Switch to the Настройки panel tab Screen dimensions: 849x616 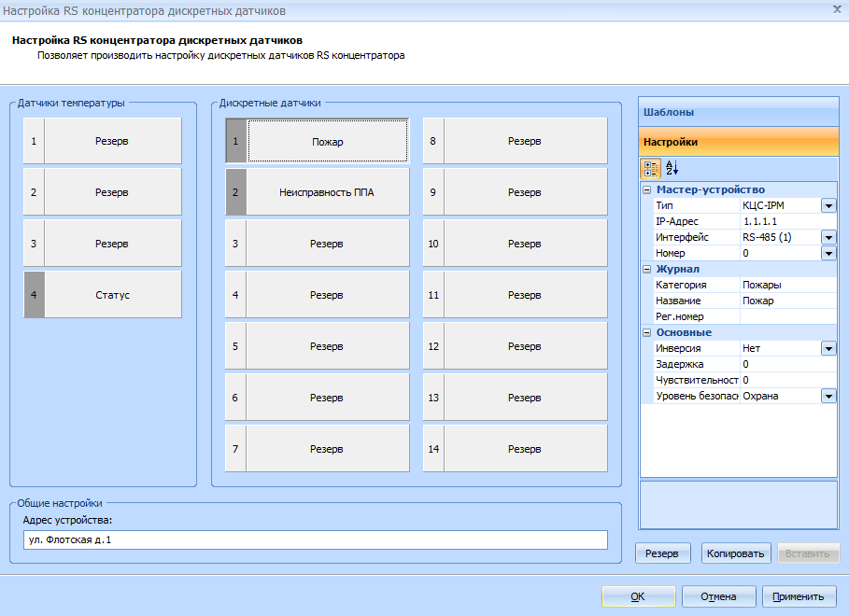click(738, 142)
